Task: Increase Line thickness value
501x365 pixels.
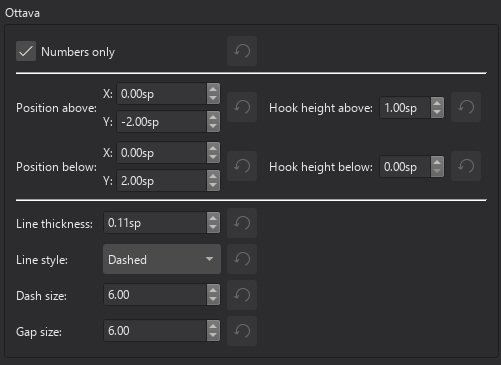Action: [x=213, y=218]
